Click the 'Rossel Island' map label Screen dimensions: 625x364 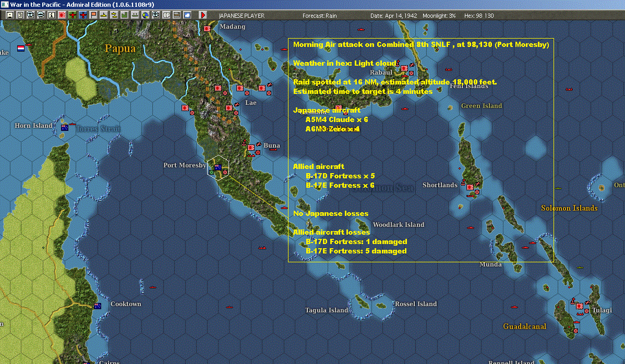click(x=416, y=304)
